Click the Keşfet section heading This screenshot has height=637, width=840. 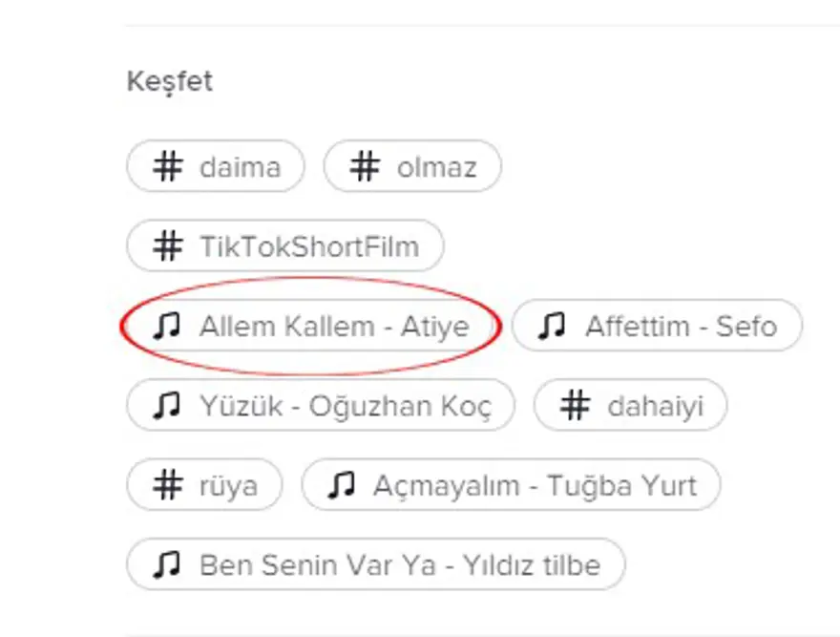(170, 82)
